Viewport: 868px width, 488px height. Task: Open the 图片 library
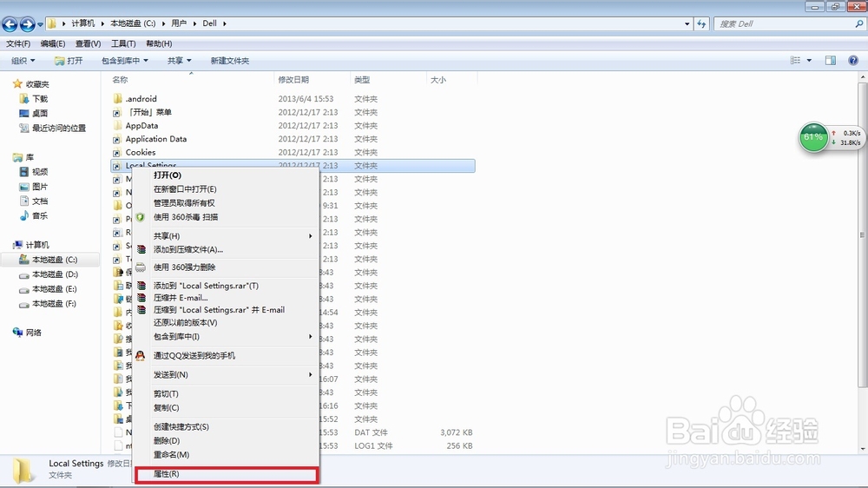point(34,187)
